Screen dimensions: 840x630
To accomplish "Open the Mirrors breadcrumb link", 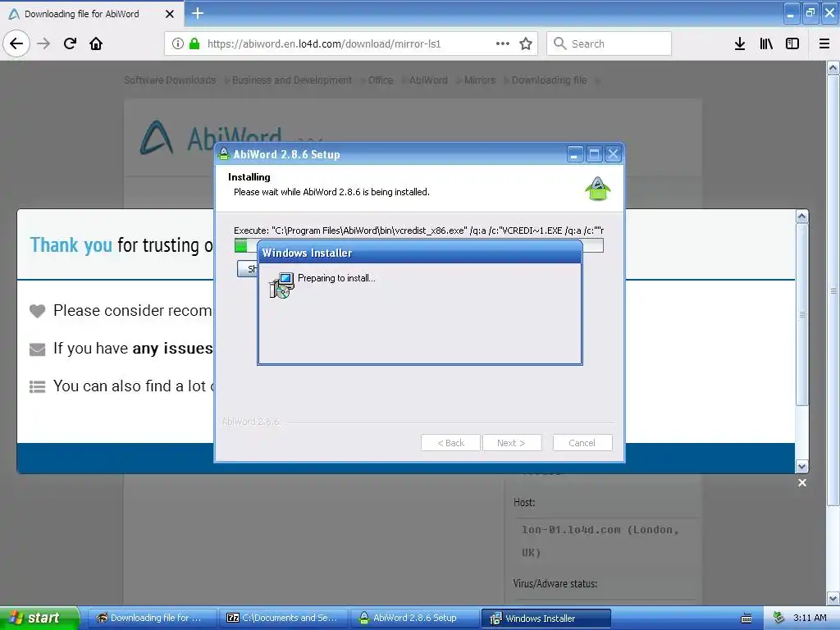I will click(479, 80).
